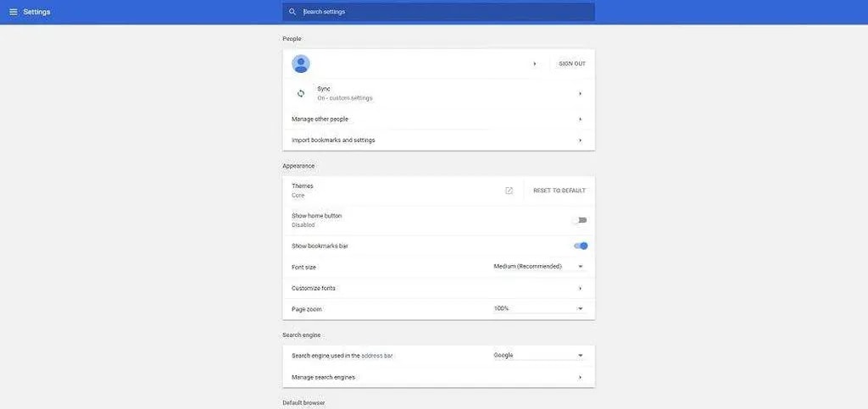Click the search magnifier icon
868x409 pixels.
tap(292, 12)
